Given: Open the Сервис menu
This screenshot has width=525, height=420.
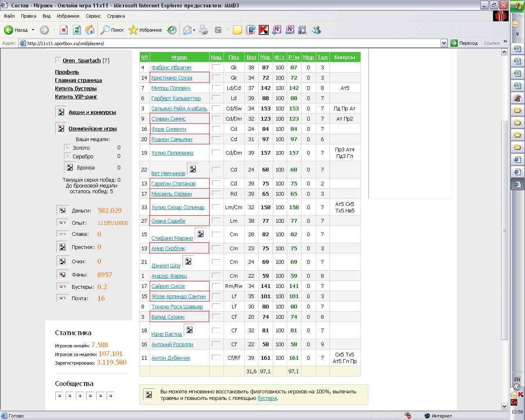Looking at the screenshot, I should click(93, 16).
